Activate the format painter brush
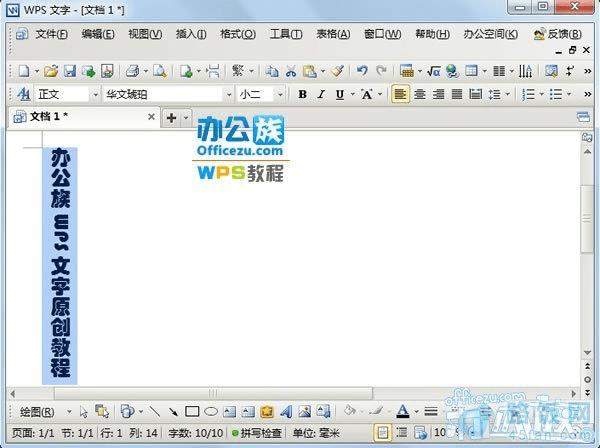Image resolution: width=600 pixels, height=448 pixels. (338, 71)
